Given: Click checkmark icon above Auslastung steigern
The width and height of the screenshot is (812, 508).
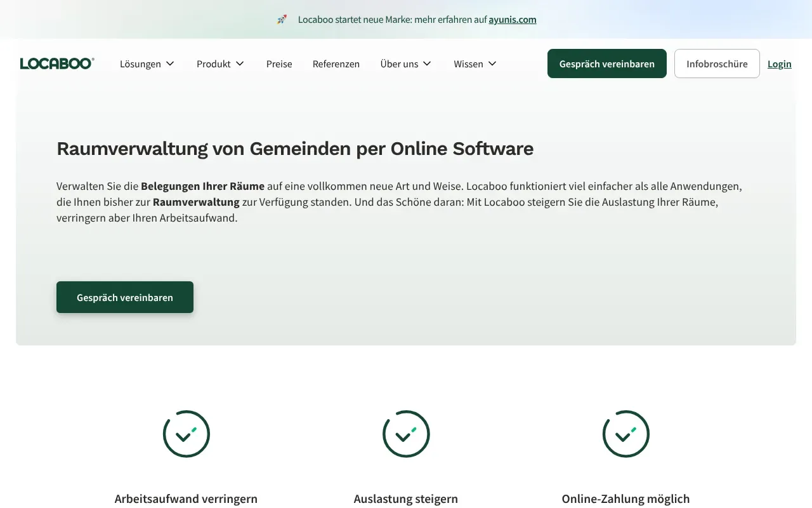Looking at the screenshot, I should click(406, 434).
